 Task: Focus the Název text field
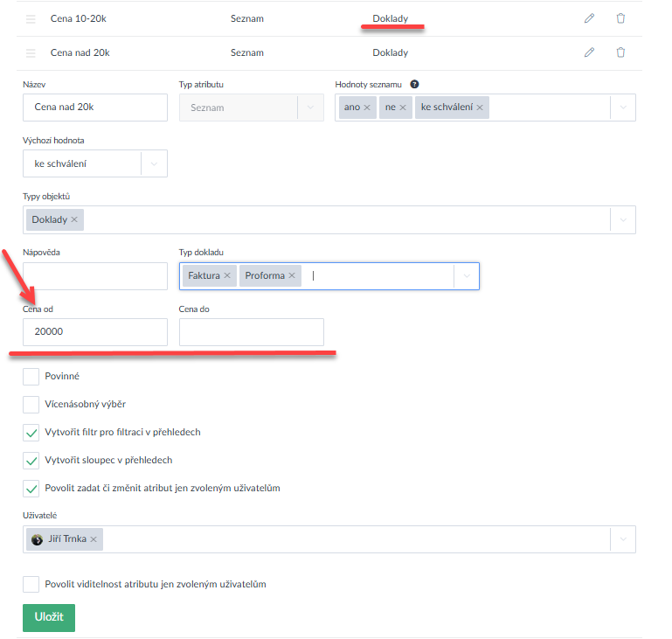pyautogui.click(x=94, y=108)
